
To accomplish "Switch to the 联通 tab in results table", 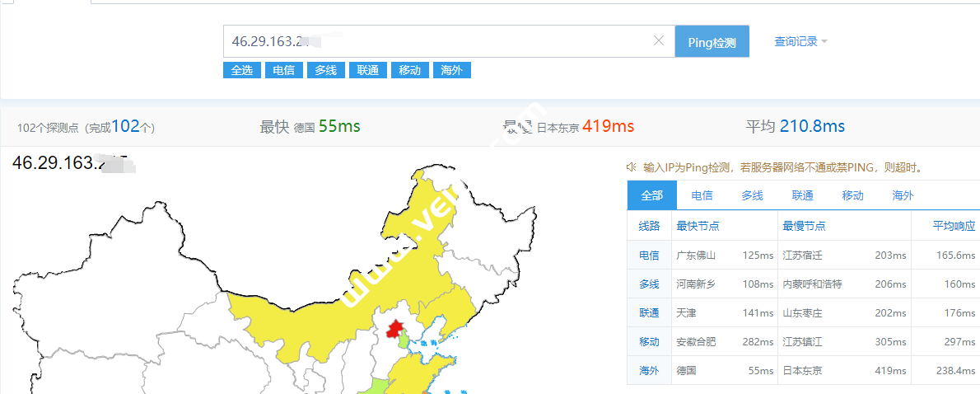I will 802,195.
